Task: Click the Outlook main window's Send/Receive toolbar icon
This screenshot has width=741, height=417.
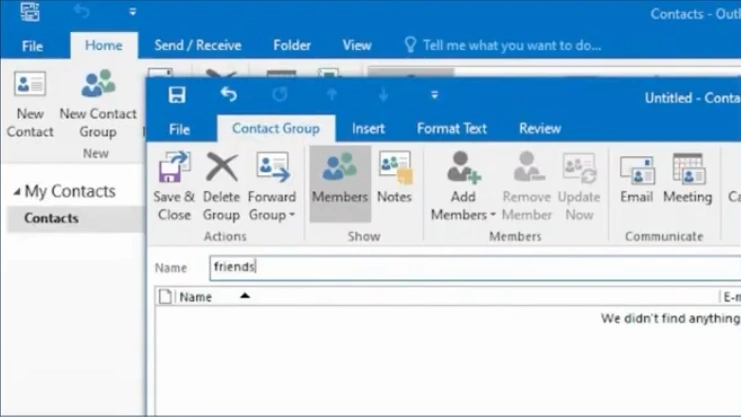Action: click(30, 12)
